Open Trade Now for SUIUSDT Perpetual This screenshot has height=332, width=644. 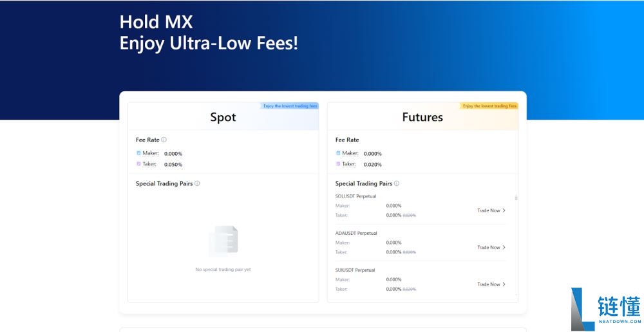click(491, 284)
